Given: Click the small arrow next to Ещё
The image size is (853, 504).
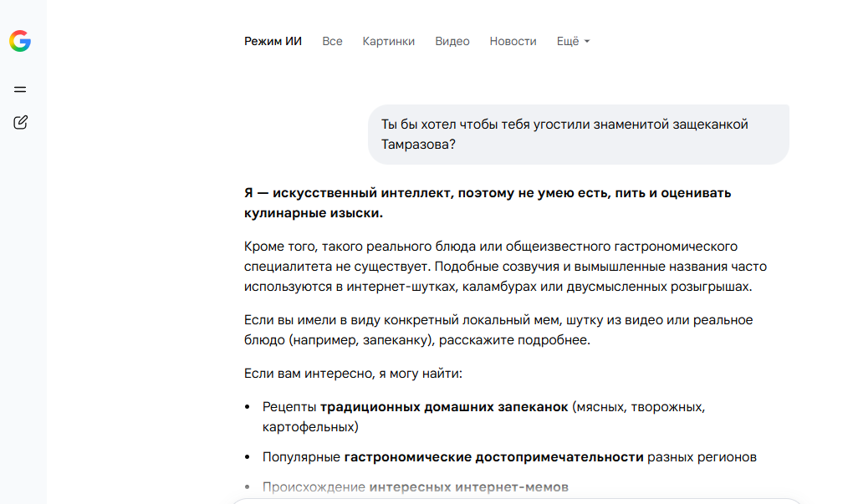Looking at the screenshot, I should tap(587, 41).
